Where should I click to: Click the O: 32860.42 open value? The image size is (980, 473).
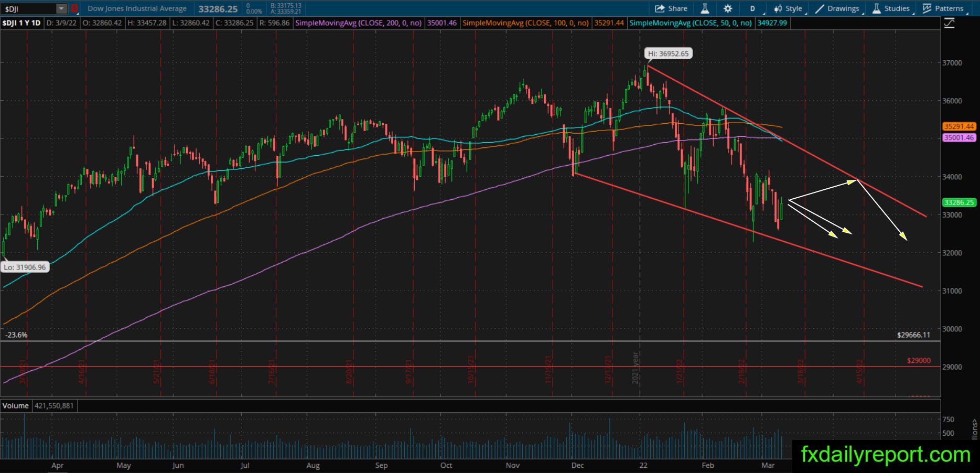click(x=102, y=23)
